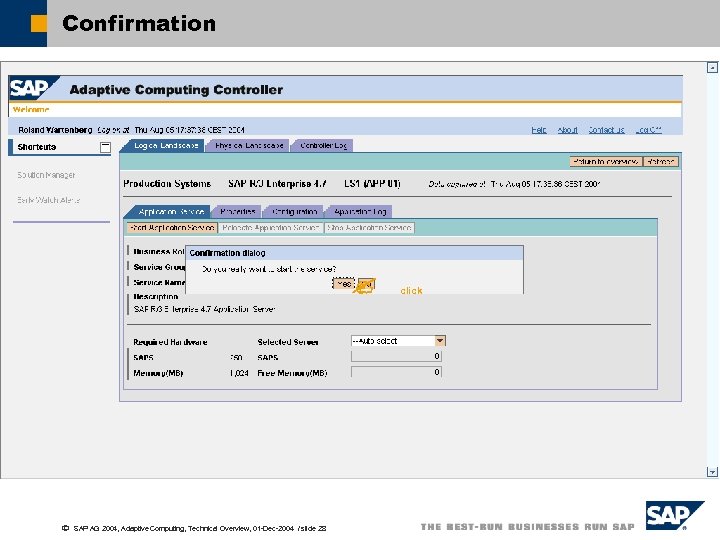Collapse the Shortcuts panel
The width and height of the screenshot is (720, 540).
pos(105,147)
